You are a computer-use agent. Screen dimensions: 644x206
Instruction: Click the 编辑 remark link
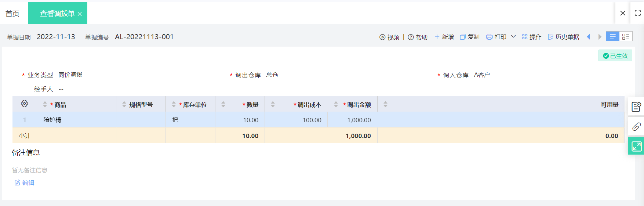(25, 182)
